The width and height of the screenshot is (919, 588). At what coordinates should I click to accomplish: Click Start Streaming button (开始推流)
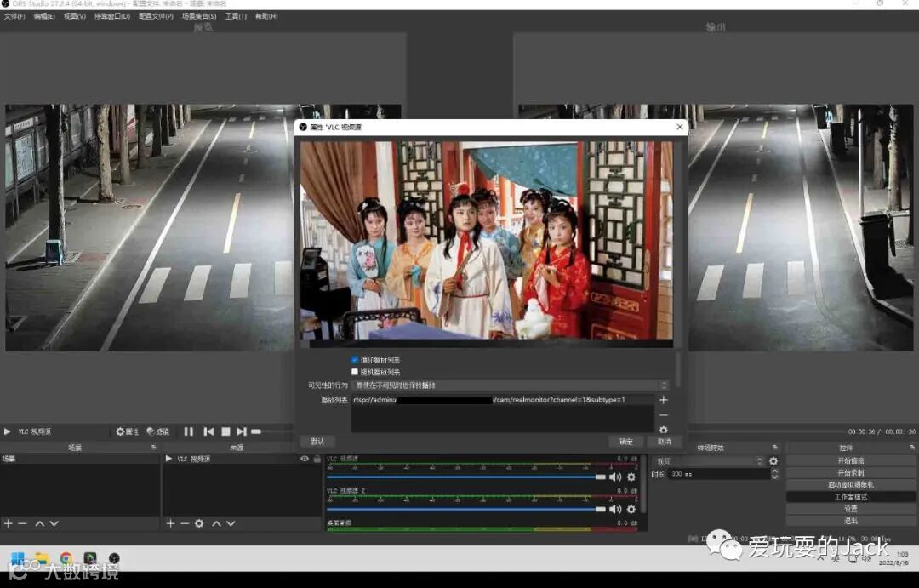coord(850,461)
